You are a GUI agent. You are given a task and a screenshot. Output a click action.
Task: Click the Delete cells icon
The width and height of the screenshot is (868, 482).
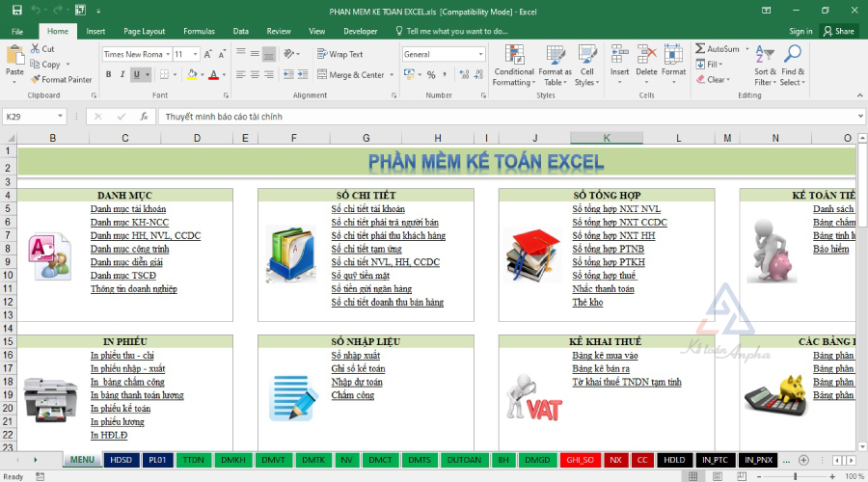[646, 63]
